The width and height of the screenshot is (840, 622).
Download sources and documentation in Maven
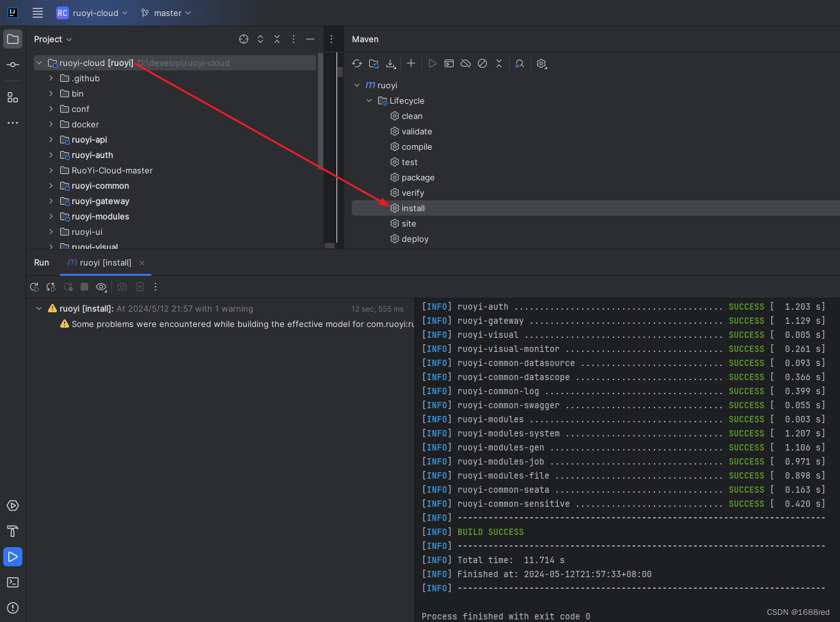click(391, 63)
